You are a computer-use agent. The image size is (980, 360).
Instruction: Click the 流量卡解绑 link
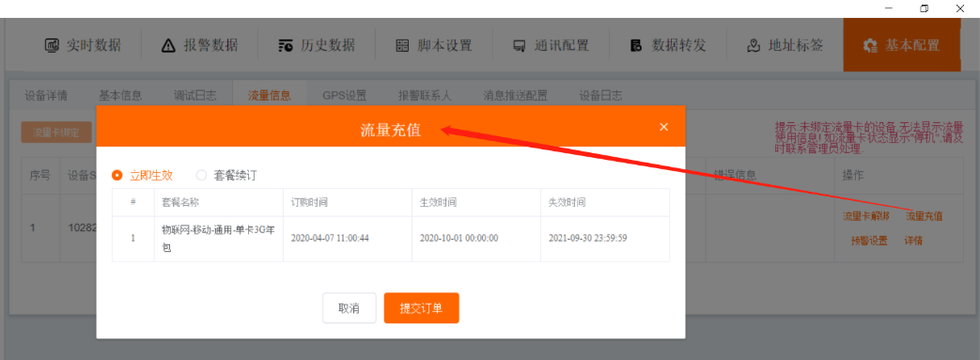click(x=865, y=217)
